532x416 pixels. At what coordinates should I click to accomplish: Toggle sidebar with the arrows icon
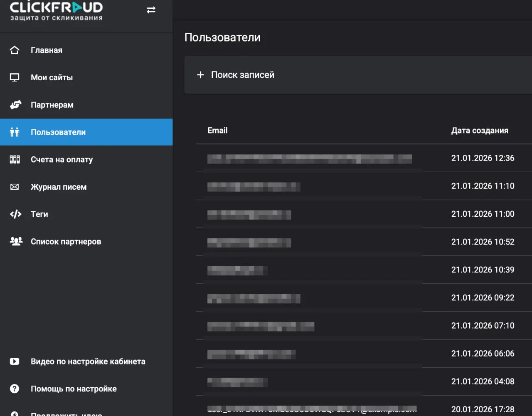(151, 10)
